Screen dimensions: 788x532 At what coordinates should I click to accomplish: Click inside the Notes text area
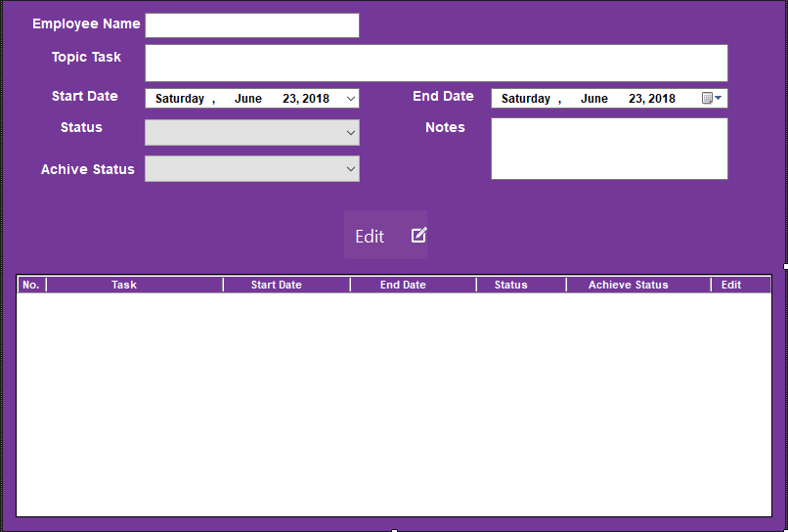(x=608, y=149)
